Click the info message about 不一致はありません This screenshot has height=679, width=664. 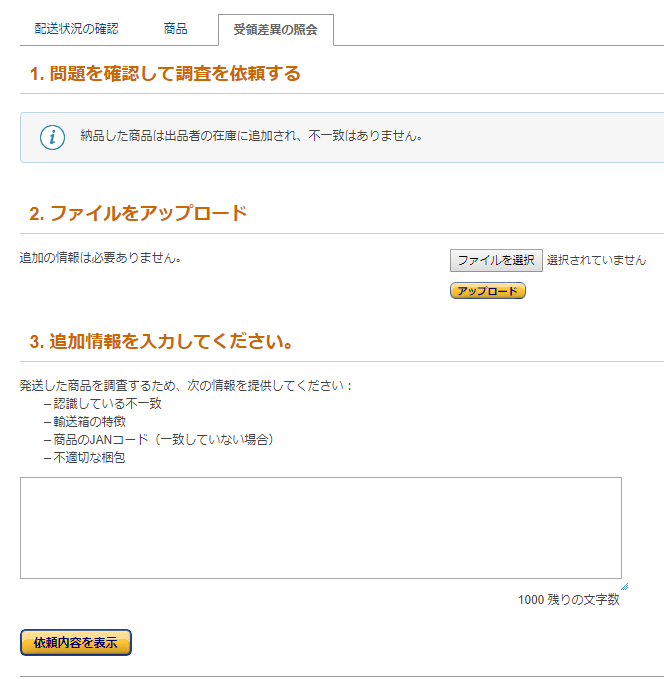tap(251, 136)
